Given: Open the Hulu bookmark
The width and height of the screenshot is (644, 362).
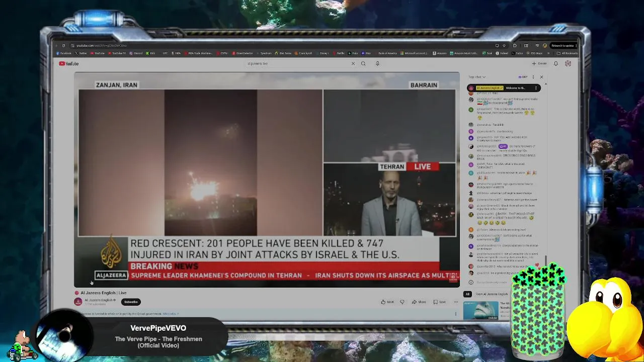Looking at the screenshot, I should (353, 53).
